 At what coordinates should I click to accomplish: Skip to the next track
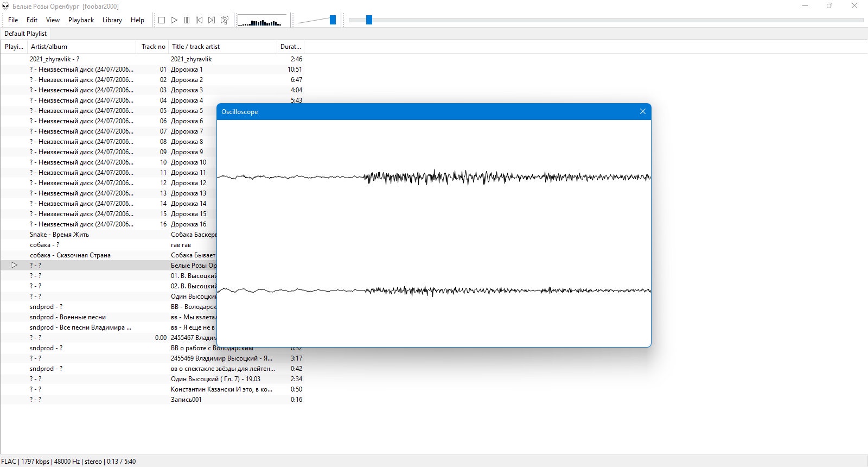212,20
